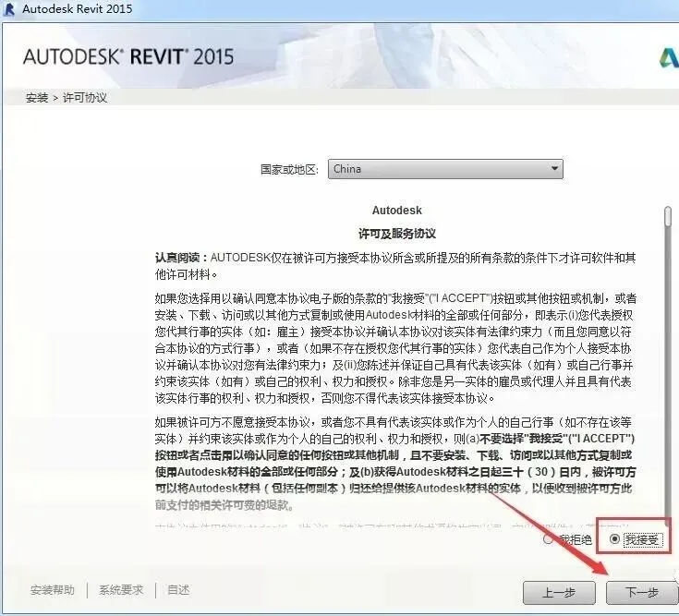Click the 许可及服务协议 heading

pyautogui.click(x=397, y=234)
